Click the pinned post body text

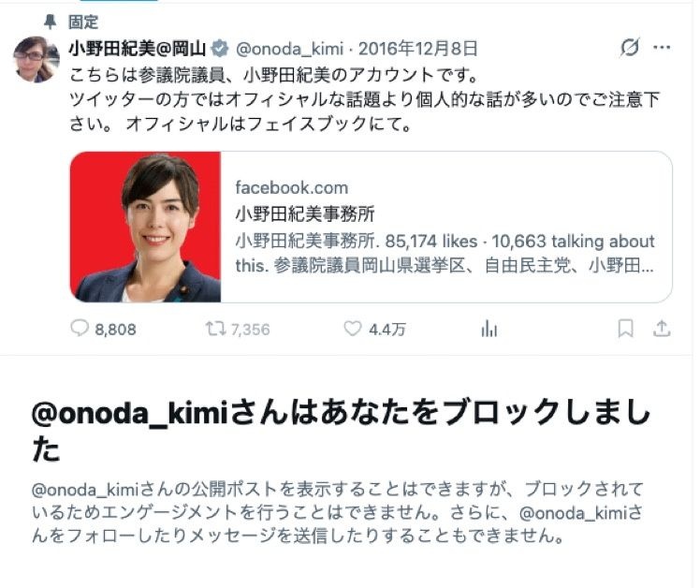(364, 99)
